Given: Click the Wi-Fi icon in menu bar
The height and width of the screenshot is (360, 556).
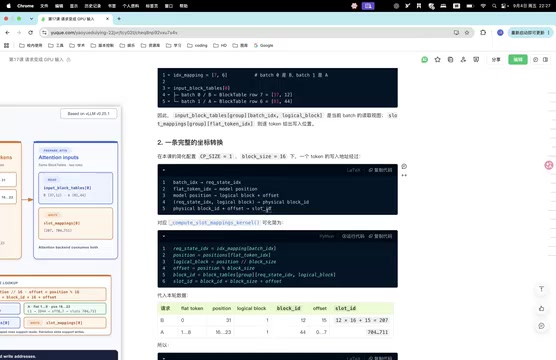Looking at the screenshot, I should (x=483, y=6).
